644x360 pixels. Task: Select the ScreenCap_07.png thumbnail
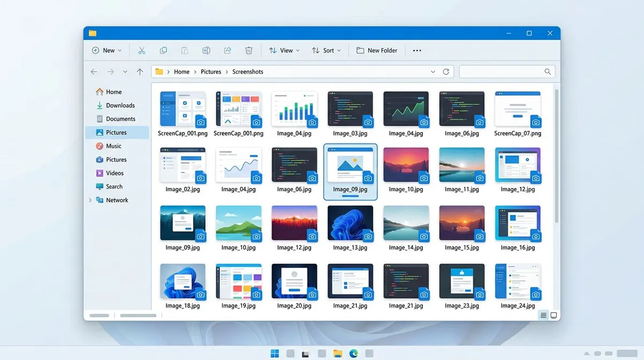517,109
